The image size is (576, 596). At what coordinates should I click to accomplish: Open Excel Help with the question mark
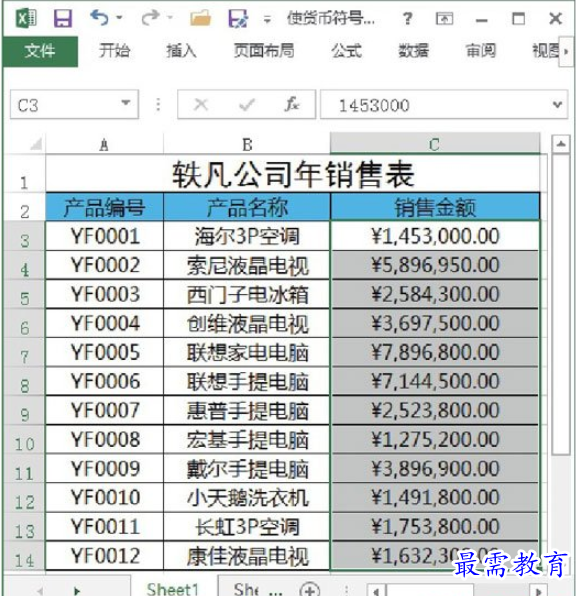407,18
